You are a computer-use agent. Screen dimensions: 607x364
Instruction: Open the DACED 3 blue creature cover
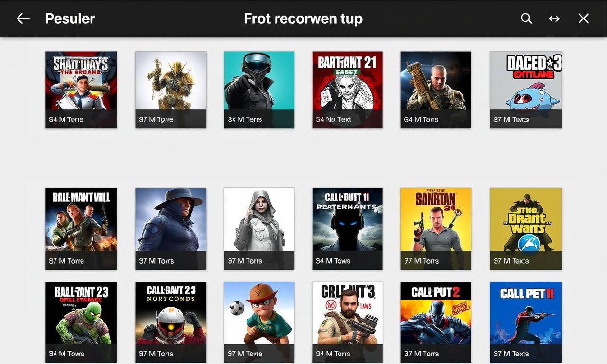(x=526, y=90)
